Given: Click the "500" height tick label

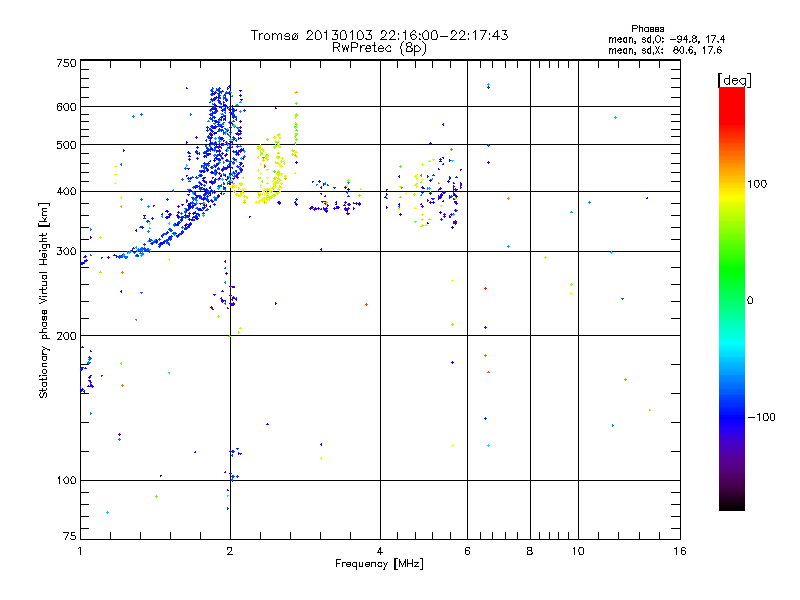Looking at the screenshot, I should [x=66, y=145].
